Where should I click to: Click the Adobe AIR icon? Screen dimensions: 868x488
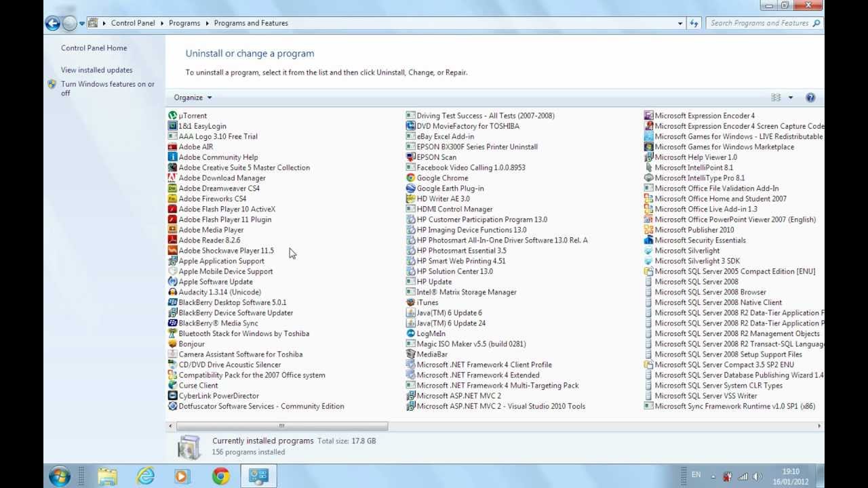pyautogui.click(x=173, y=147)
